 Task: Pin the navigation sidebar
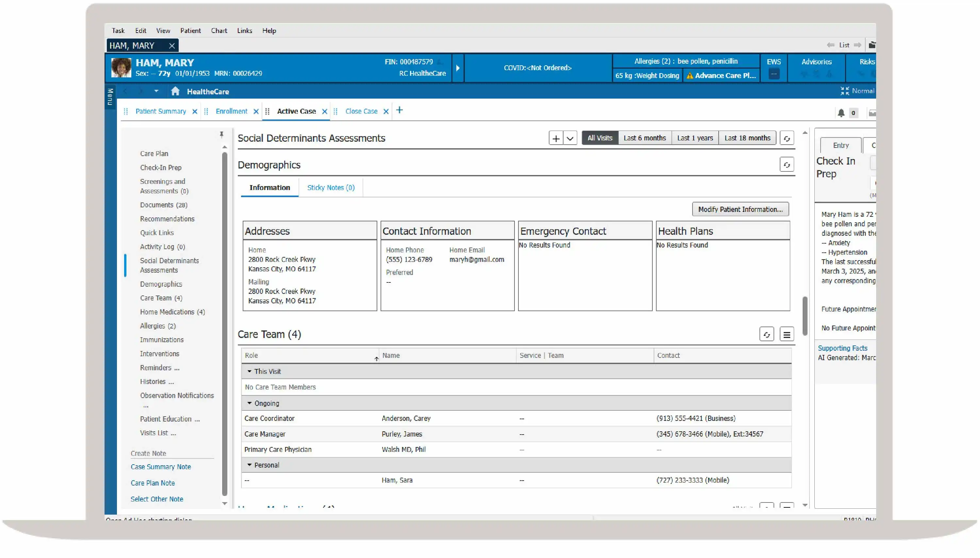tap(221, 135)
